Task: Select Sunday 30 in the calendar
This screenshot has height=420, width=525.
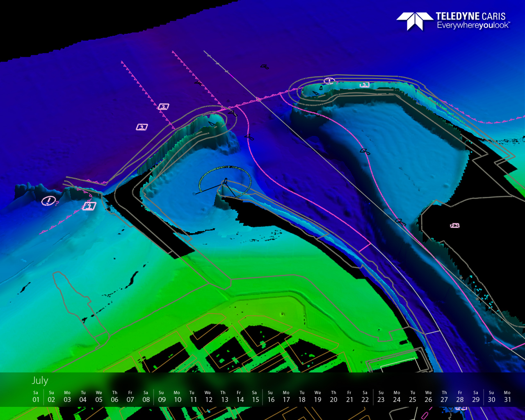Action: (491, 397)
